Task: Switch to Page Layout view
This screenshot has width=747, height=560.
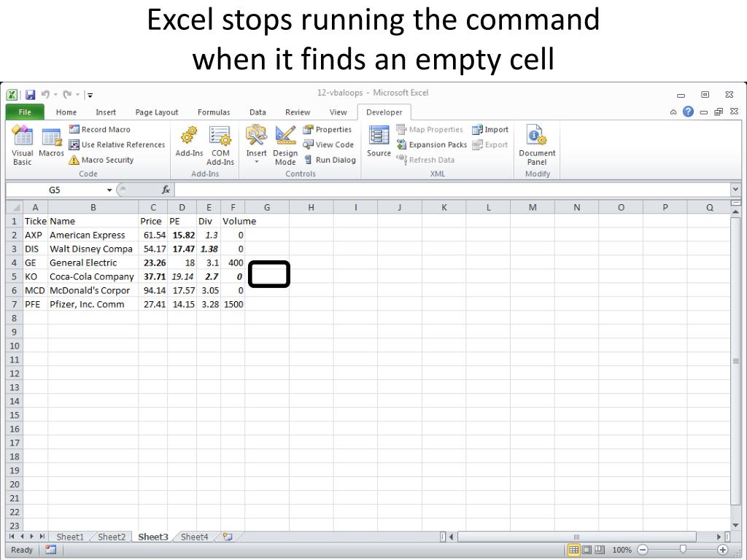Action: pos(587,550)
